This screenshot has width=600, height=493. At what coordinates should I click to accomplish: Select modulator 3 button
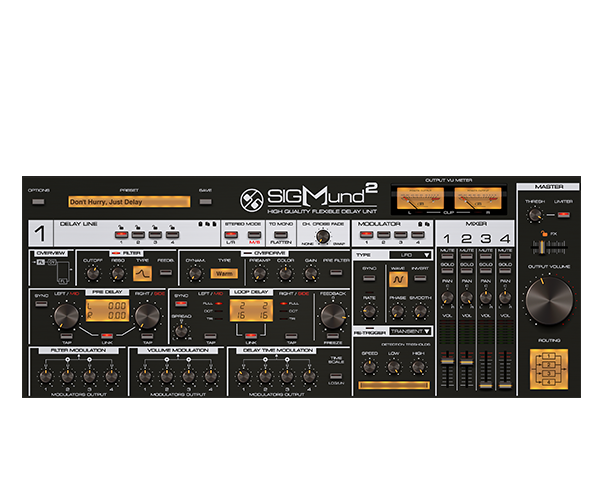(x=401, y=235)
